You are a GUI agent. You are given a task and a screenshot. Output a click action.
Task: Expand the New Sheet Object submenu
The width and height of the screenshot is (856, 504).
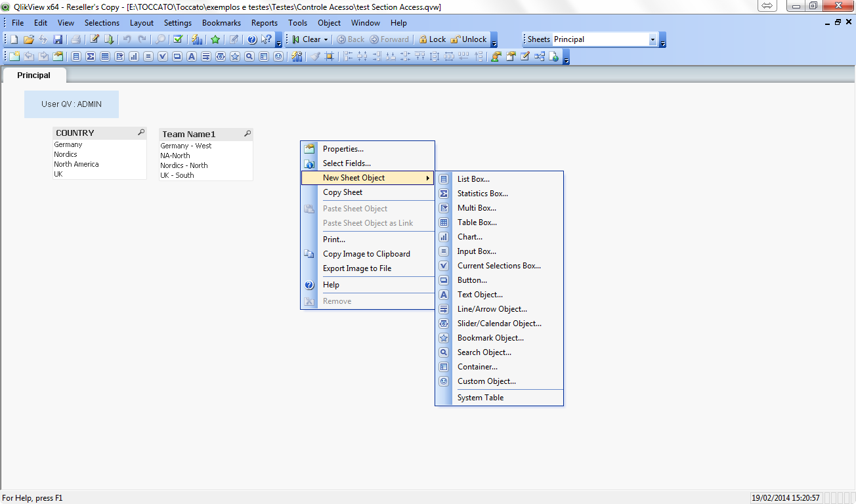368,178
